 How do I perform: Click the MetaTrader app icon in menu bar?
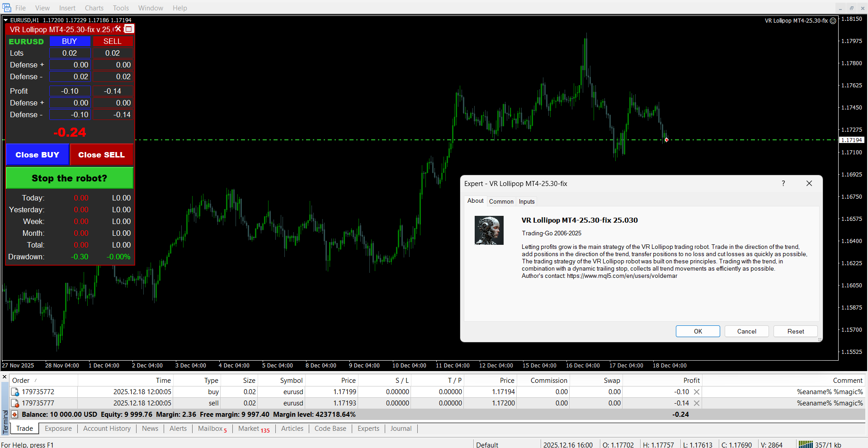click(x=6, y=8)
